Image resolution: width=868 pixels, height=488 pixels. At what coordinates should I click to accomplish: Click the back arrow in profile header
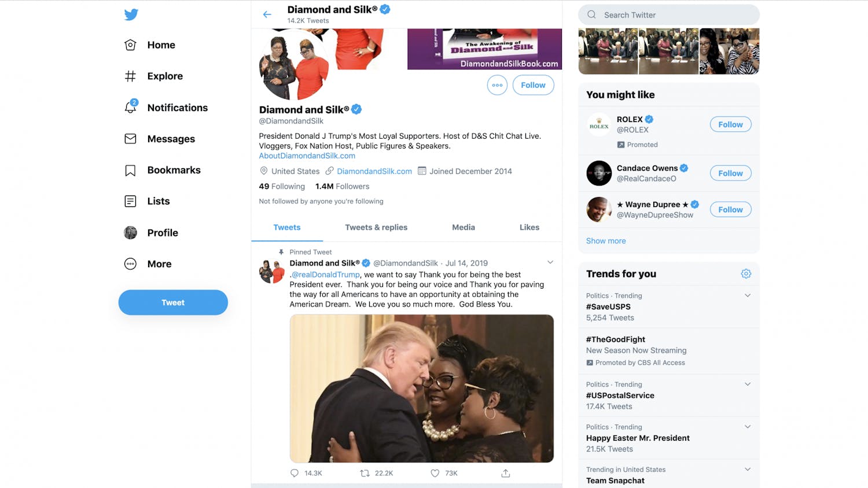coord(267,14)
